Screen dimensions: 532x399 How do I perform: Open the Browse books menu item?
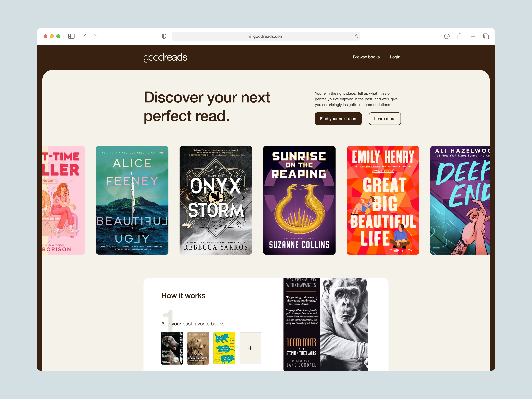[x=366, y=57]
